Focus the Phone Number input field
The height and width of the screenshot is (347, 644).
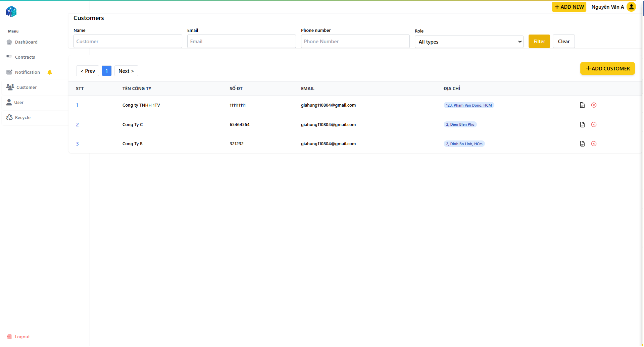[355, 42]
